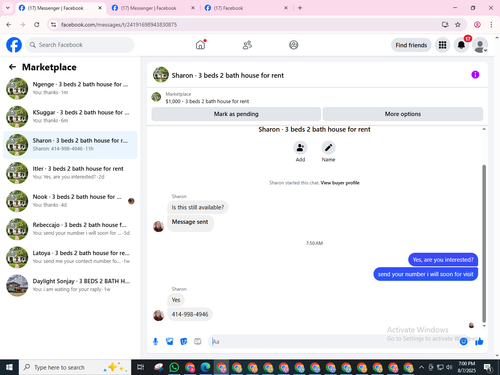Click the Home feed icon
Image resolution: width=500 pixels, height=375 pixels.
pos(200,45)
